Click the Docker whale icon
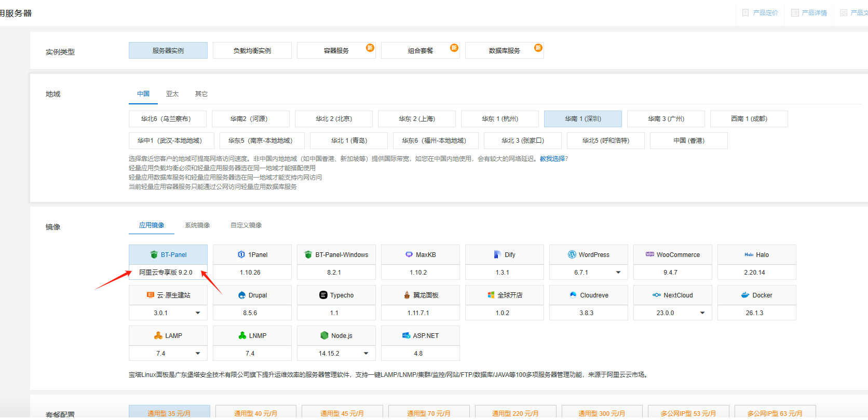The height and width of the screenshot is (420, 868). coord(745,295)
